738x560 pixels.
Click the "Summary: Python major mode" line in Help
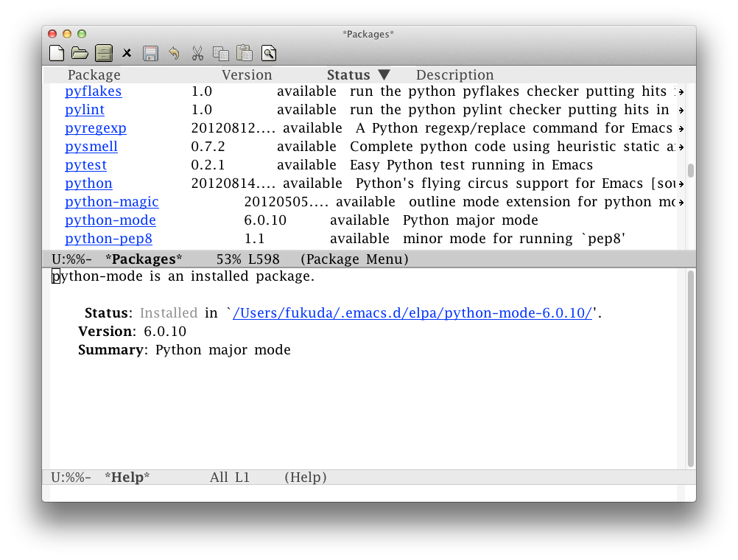(x=184, y=350)
